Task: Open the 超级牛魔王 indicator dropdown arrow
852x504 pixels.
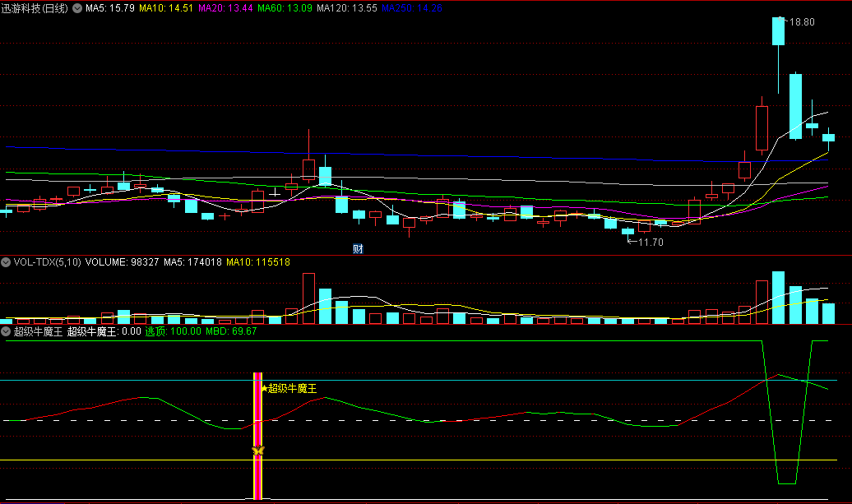Action: click(x=6, y=331)
